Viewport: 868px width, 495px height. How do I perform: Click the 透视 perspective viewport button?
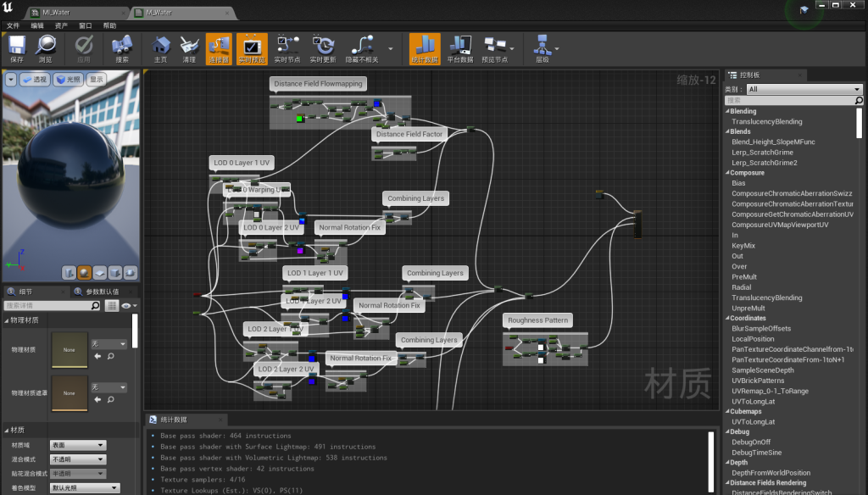click(35, 80)
